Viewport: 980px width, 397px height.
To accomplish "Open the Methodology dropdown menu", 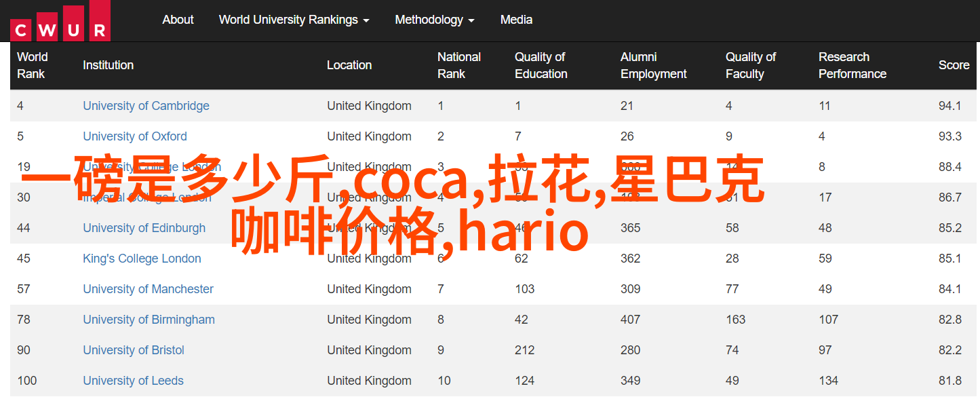I will pos(435,20).
